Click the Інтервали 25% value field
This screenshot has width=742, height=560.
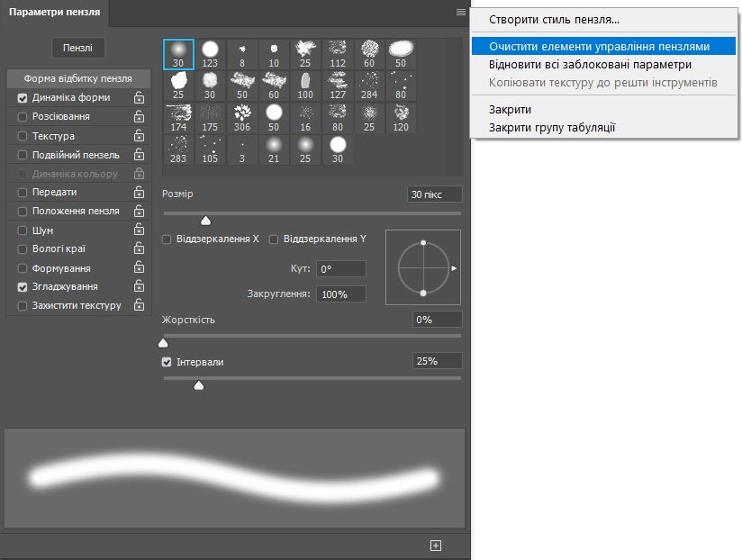438,361
